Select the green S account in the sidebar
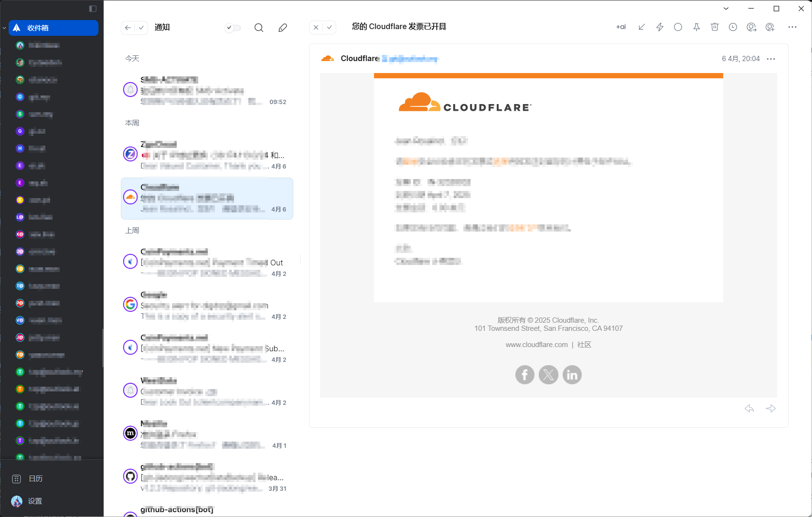Image resolution: width=812 pixels, height=517 pixels. coord(20,114)
